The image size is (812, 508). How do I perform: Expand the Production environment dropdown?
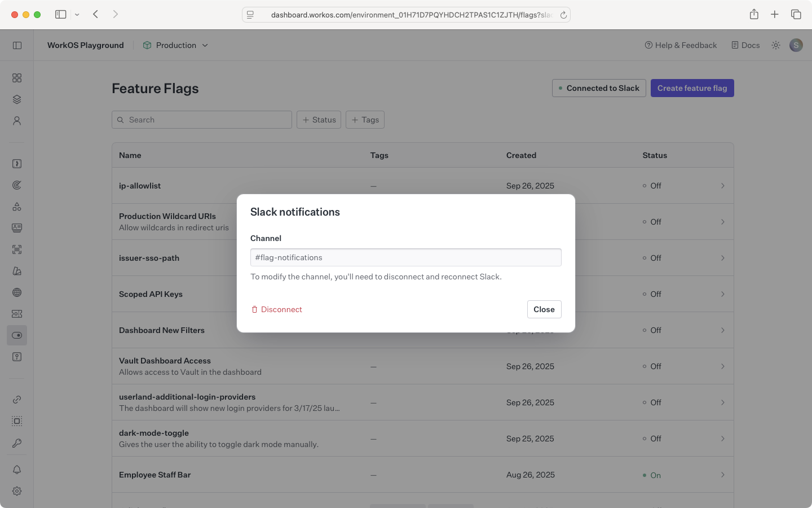click(175, 45)
